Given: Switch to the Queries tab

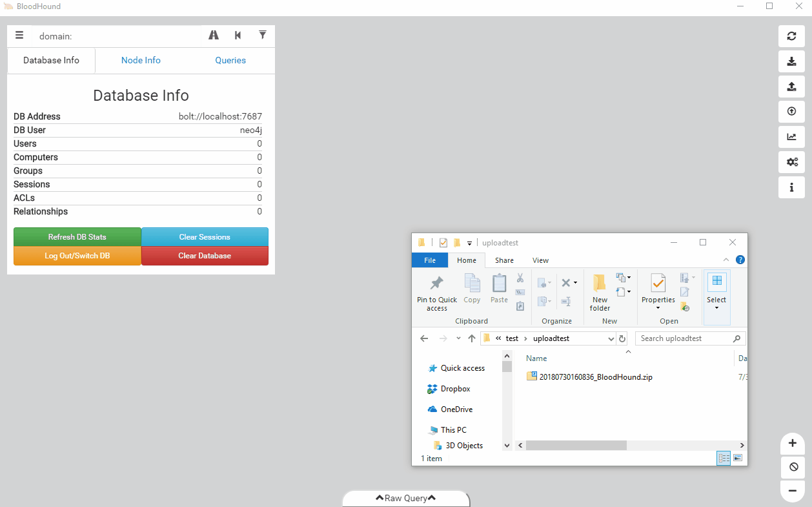Looking at the screenshot, I should coord(230,60).
